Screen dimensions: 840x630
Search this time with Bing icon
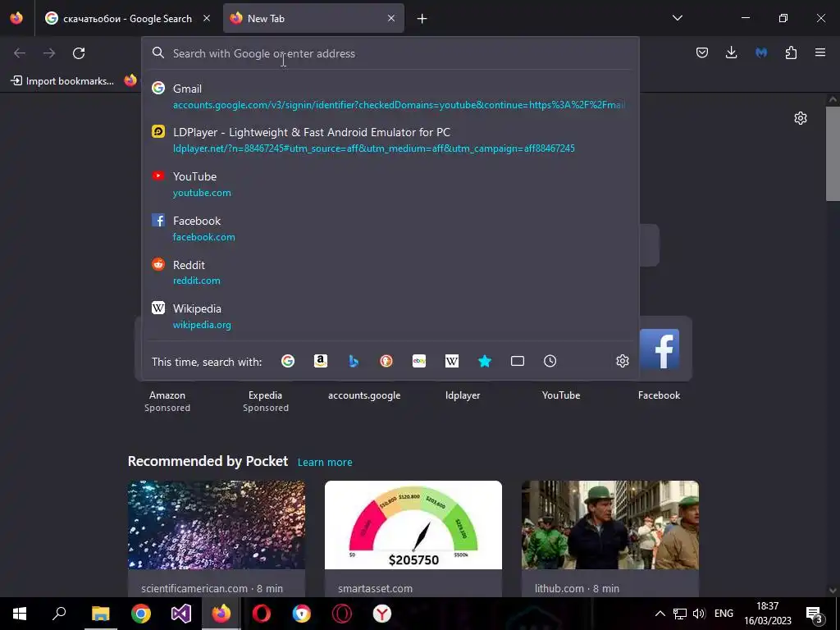pyautogui.click(x=353, y=361)
